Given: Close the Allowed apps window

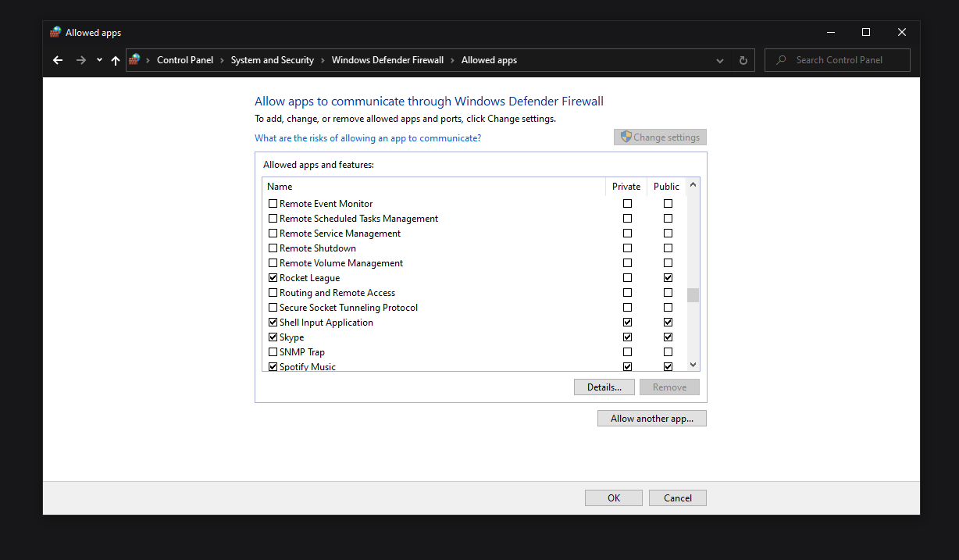Looking at the screenshot, I should point(902,32).
